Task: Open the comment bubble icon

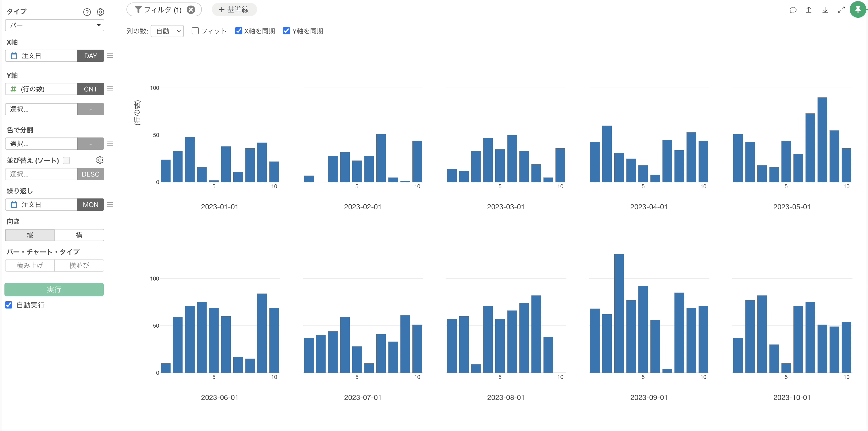Action: pyautogui.click(x=793, y=10)
